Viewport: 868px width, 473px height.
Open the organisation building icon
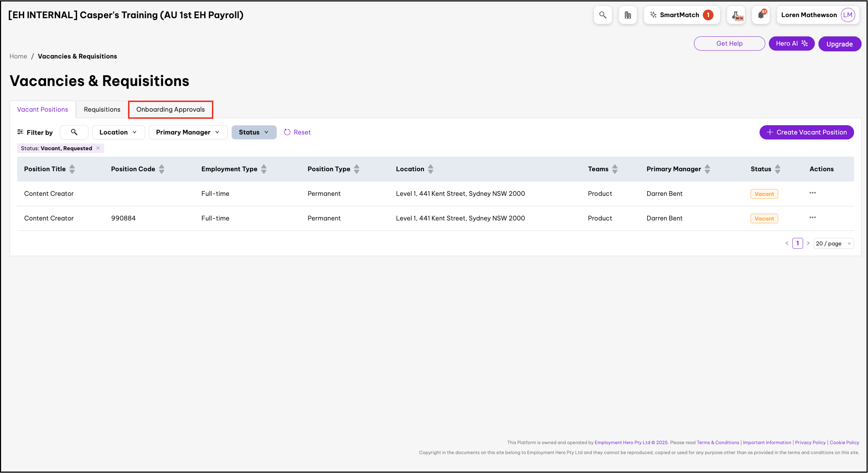coord(628,15)
